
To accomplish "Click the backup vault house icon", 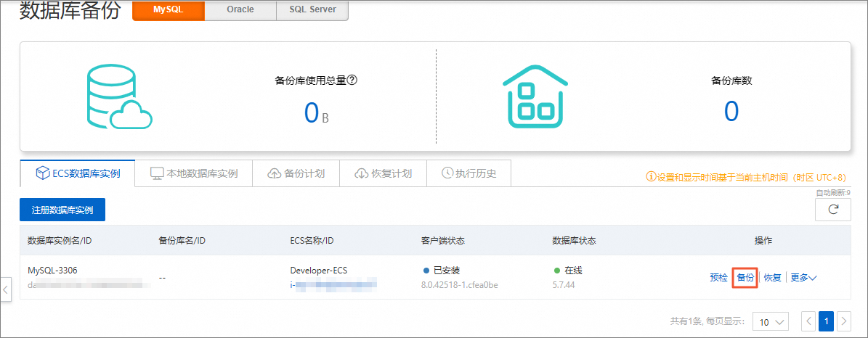I will (x=535, y=97).
